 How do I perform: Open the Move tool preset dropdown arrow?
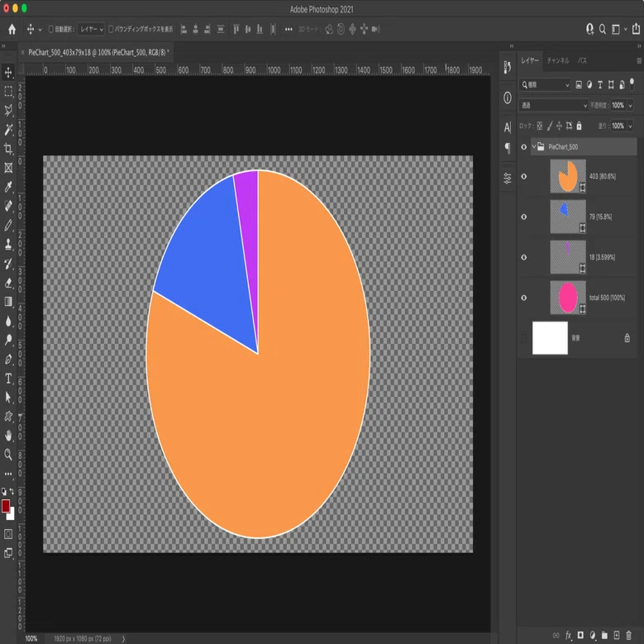point(40,30)
